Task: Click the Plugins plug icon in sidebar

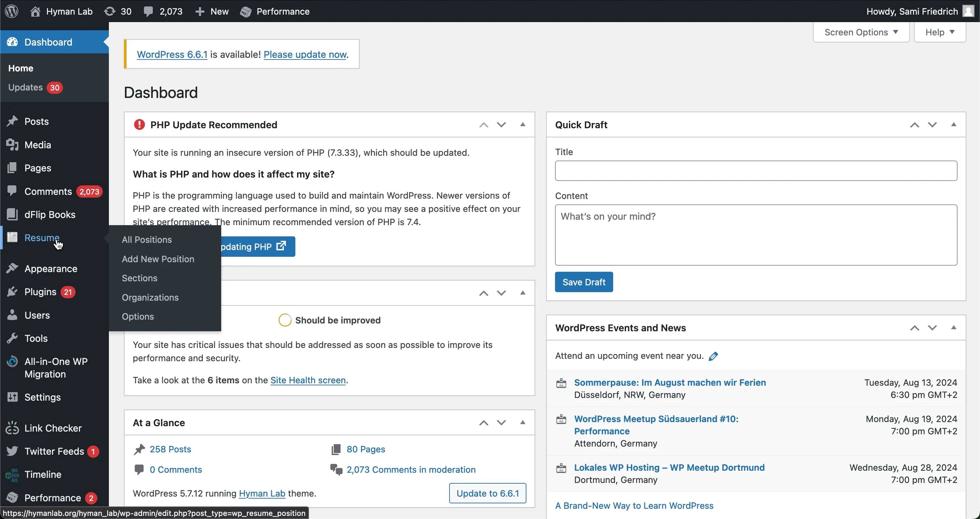Action: (x=13, y=291)
